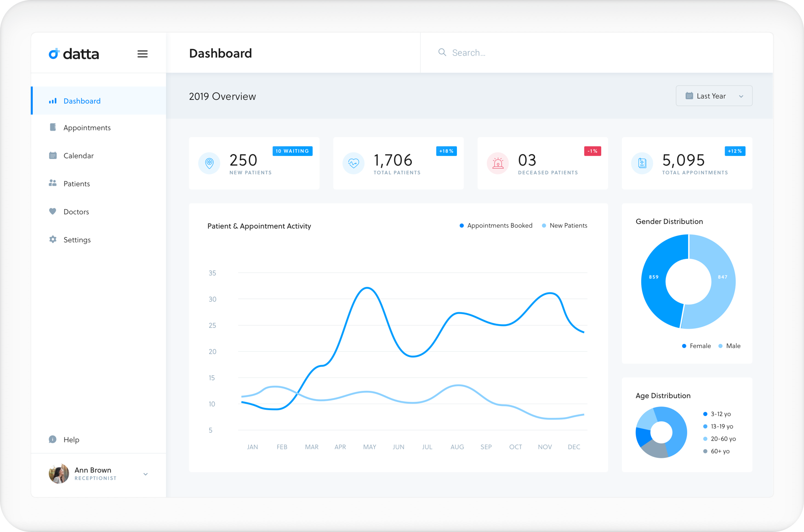804x532 pixels.
Task: Click the New Patients location pin icon
Action: [210, 163]
